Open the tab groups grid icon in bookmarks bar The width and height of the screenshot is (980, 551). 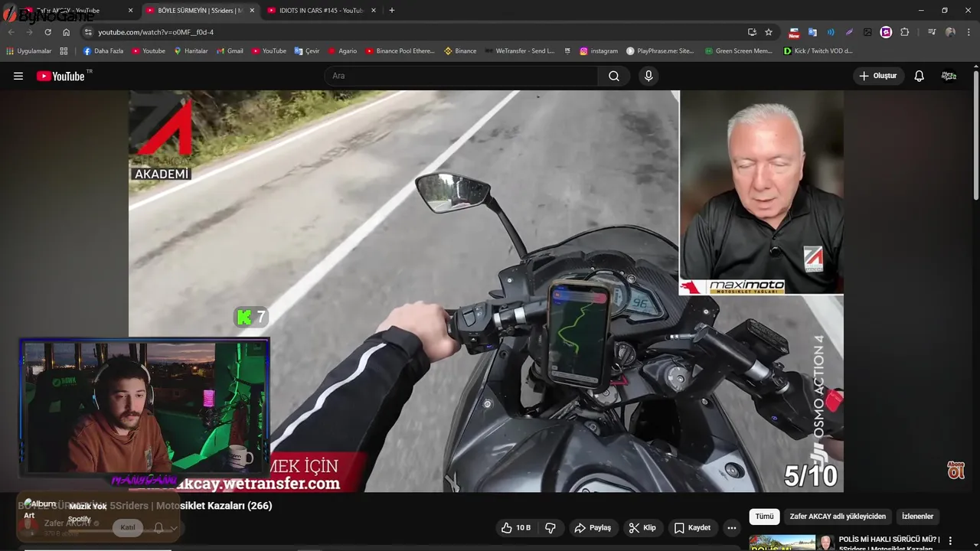tap(64, 51)
